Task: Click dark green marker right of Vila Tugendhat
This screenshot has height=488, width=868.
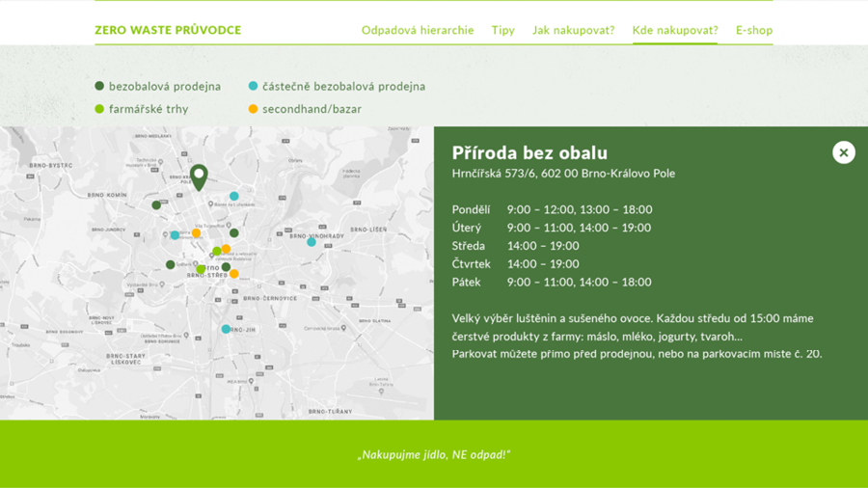Action: [234, 233]
